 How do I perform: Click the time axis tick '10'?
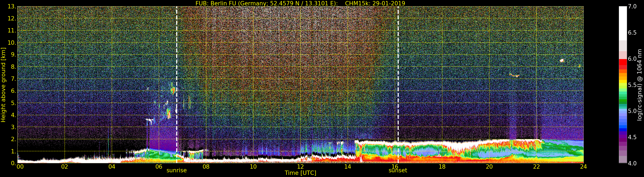click(253, 166)
